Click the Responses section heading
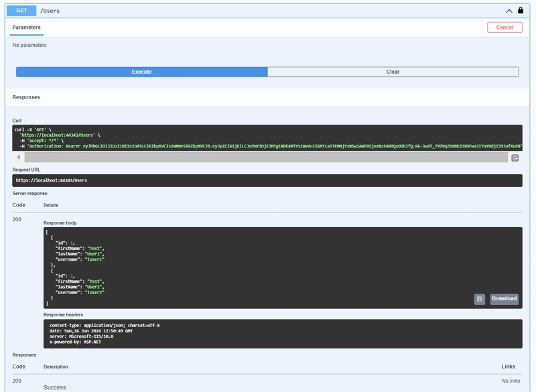 pos(26,97)
